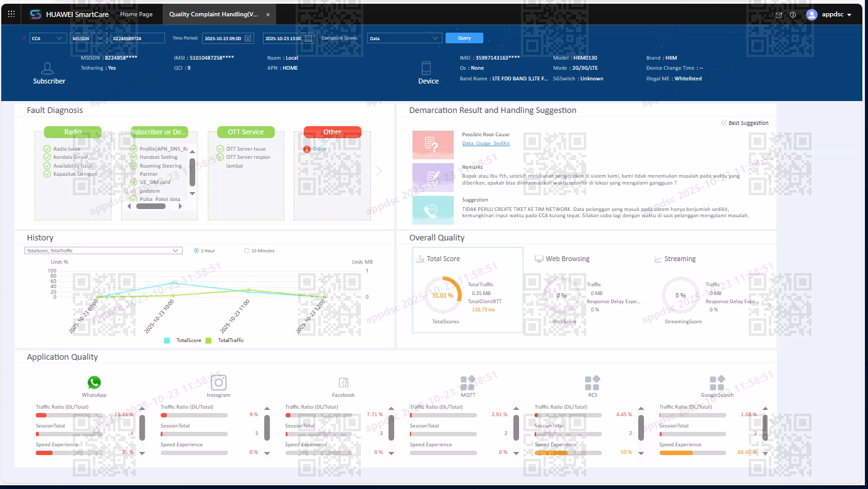The height and width of the screenshot is (489, 868).
Task: Click the Streaming chart icon
Action: pyautogui.click(x=658, y=259)
